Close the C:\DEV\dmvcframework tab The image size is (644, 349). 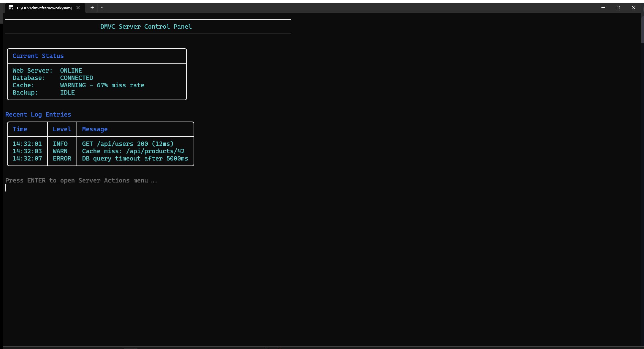pos(78,8)
